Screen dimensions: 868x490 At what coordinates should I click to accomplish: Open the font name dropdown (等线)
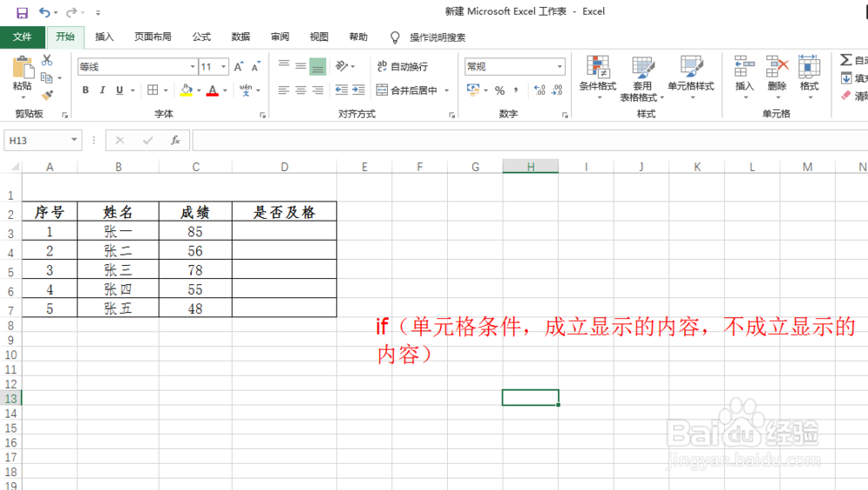tap(193, 67)
